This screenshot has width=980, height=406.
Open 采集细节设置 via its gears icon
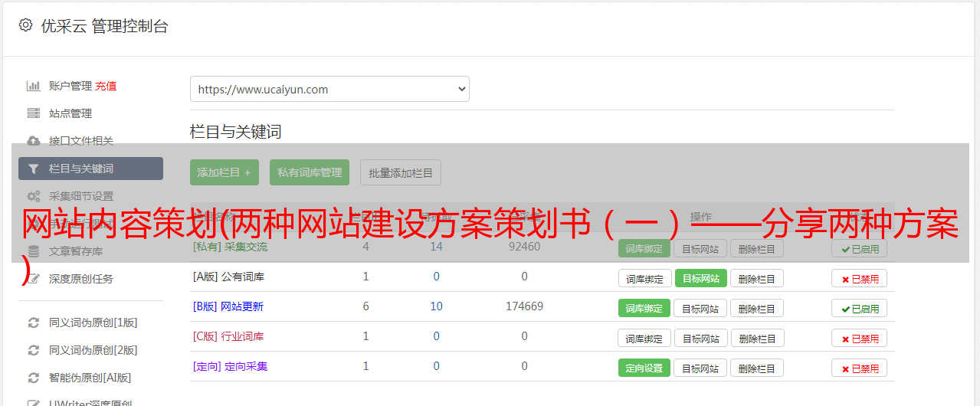[33, 196]
